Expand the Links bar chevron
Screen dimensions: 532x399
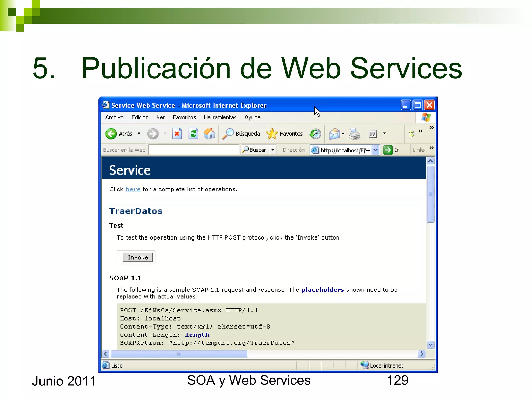click(x=431, y=148)
